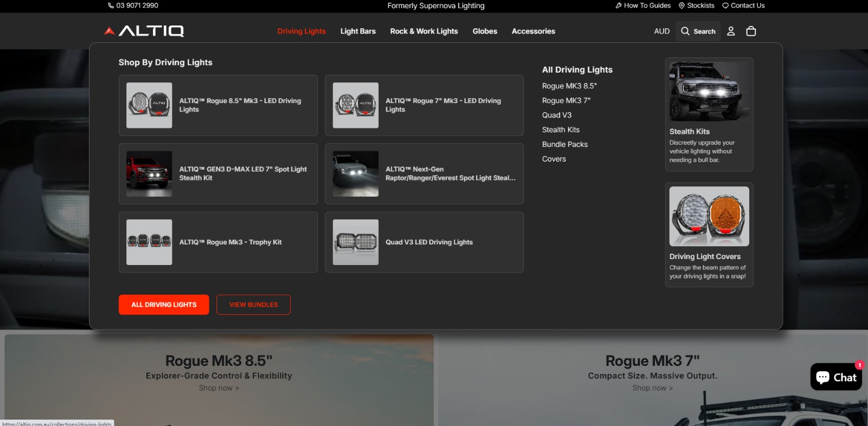Open the Covers link

554,159
